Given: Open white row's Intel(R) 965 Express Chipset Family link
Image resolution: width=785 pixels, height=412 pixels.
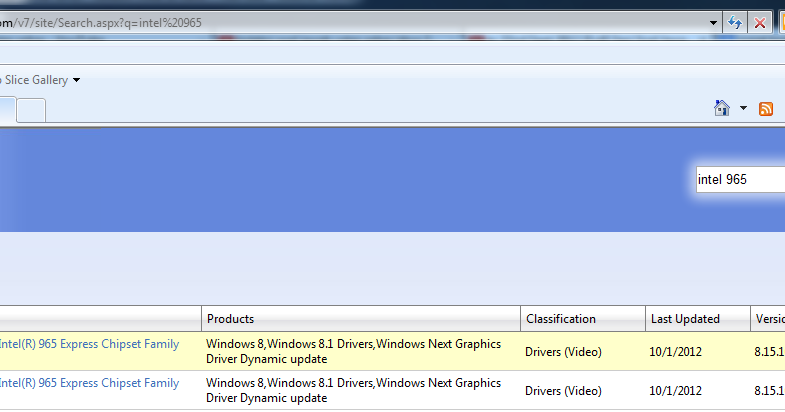Looking at the screenshot, I should pyautogui.click(x=89, y=383).
